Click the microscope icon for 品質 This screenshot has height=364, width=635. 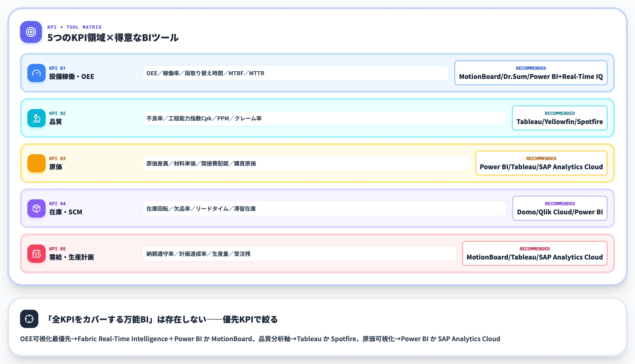click(x=36, y=118)
